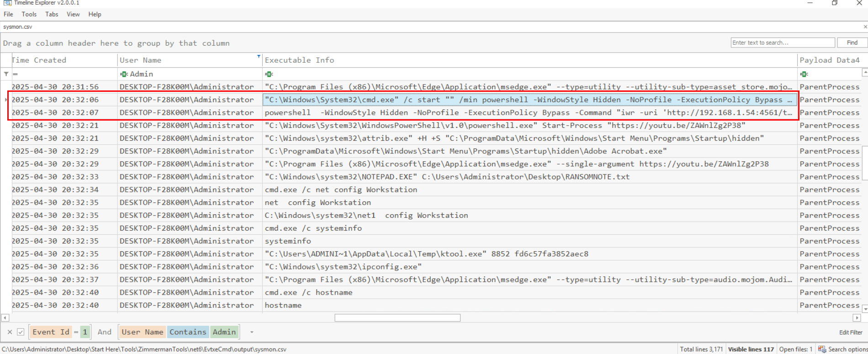Open the Help menu

click(x=95, y=14)
